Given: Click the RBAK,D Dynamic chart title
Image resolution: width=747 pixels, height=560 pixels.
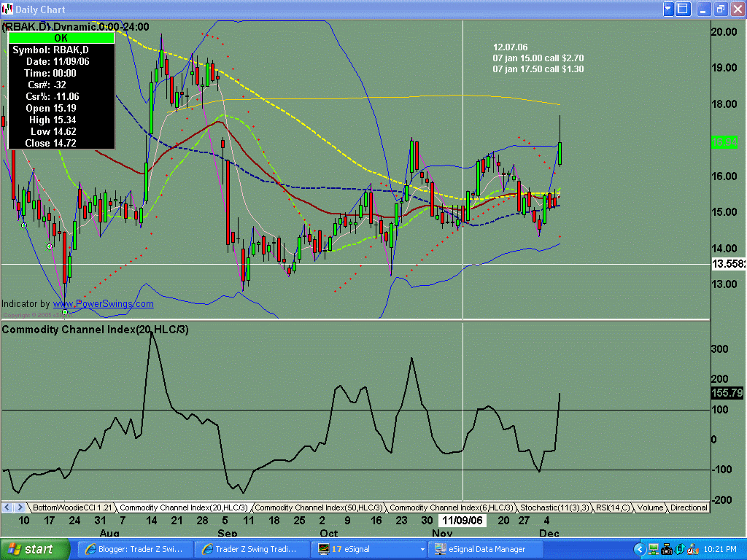Looking at the screenshot, I should point(76,27).
